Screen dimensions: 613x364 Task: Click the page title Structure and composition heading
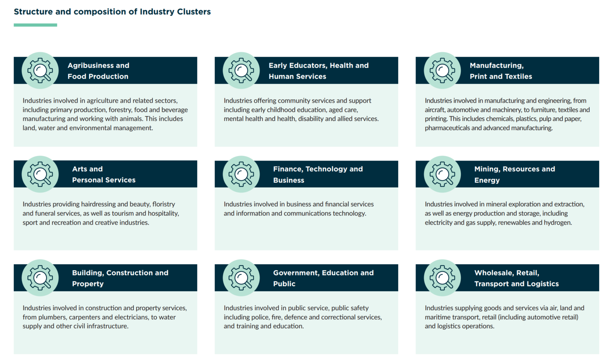(x=112, y=12)
